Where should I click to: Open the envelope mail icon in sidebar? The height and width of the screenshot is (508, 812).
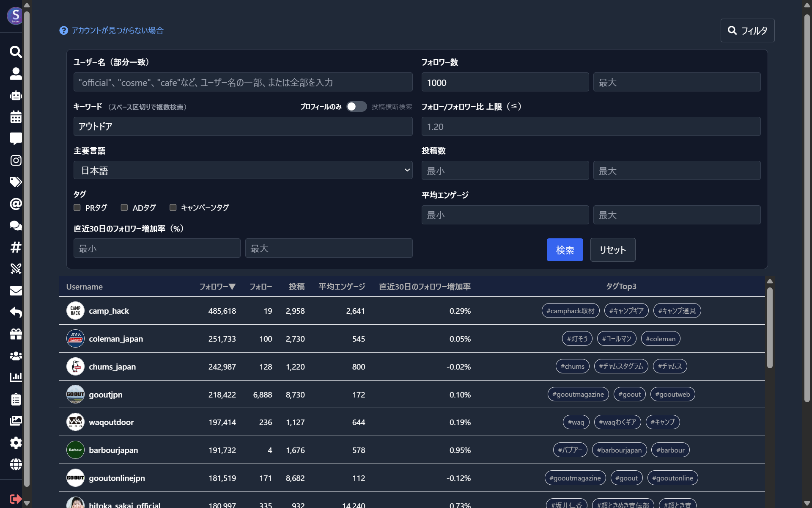point(16,291)
